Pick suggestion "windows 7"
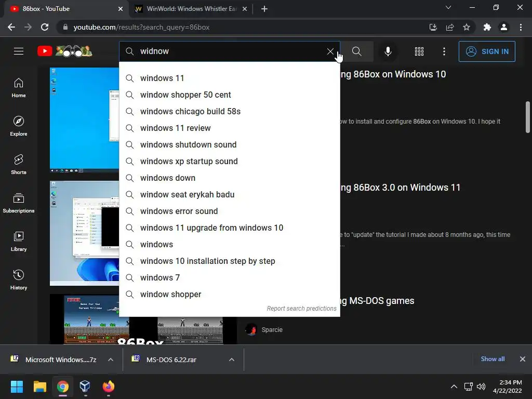 229,277
